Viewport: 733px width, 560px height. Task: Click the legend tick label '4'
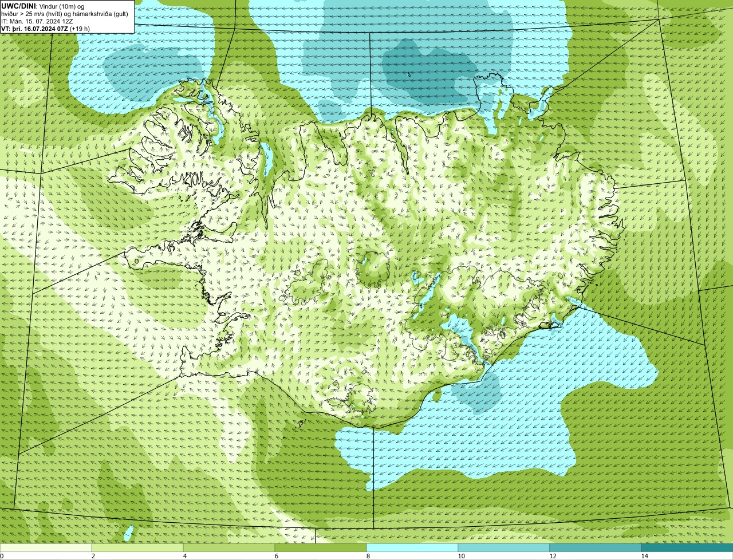point(184,556)
